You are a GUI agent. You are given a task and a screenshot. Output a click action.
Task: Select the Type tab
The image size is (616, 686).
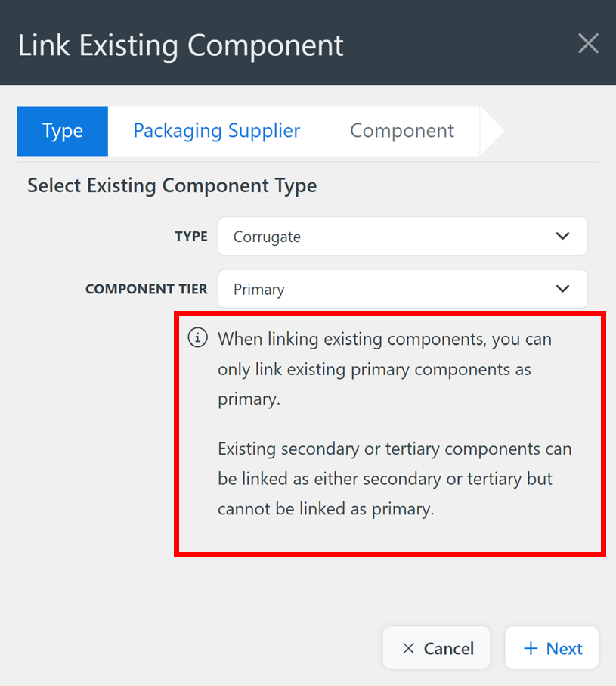pos(62,131)
